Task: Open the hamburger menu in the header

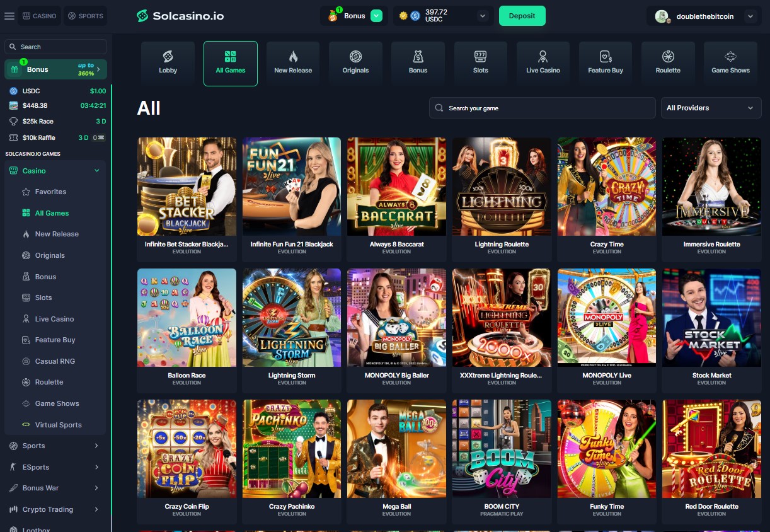Action: [x=9, y=16]
